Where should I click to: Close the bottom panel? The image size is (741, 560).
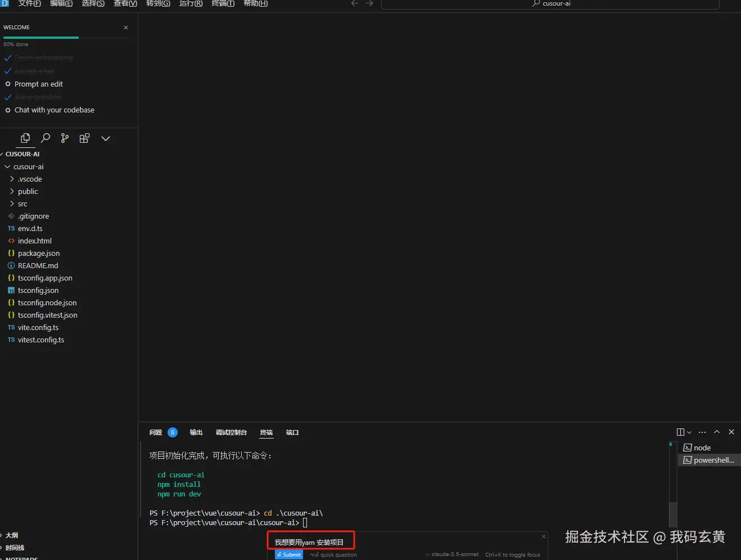point(731,432)
